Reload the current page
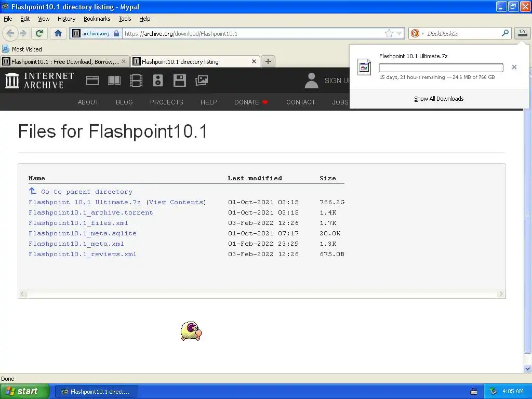The height and width of the screenshot is (399, 532). click(x=39, y=33)
